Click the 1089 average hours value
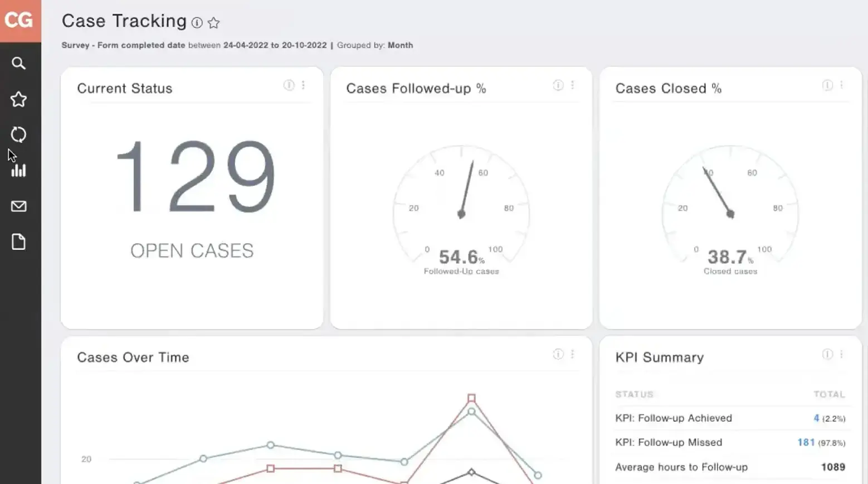 [833, 467]
